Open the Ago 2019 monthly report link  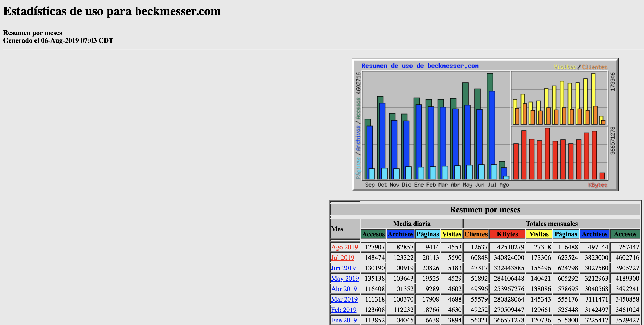344,247
